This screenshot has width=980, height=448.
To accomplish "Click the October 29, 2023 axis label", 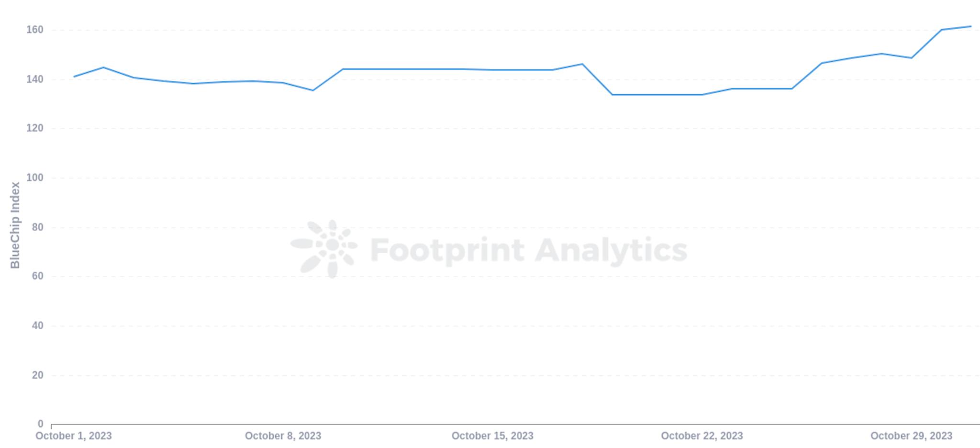I will [911, 436].
